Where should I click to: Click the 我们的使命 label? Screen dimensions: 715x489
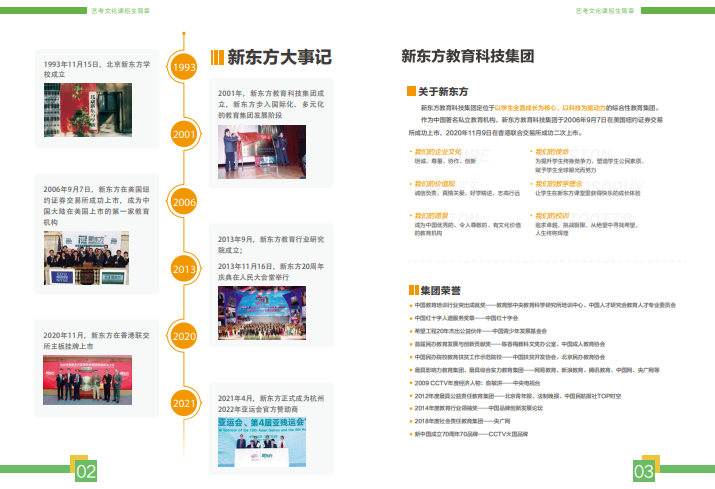coord(553,152)
